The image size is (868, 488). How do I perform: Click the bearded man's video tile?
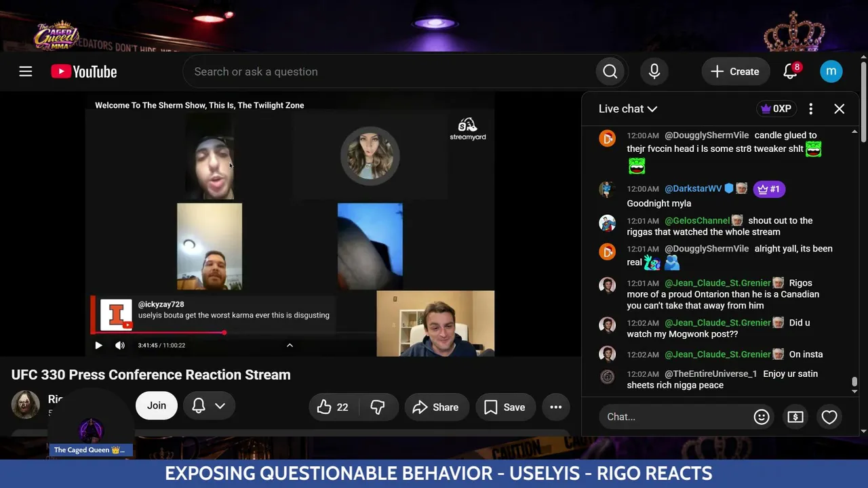210,246
